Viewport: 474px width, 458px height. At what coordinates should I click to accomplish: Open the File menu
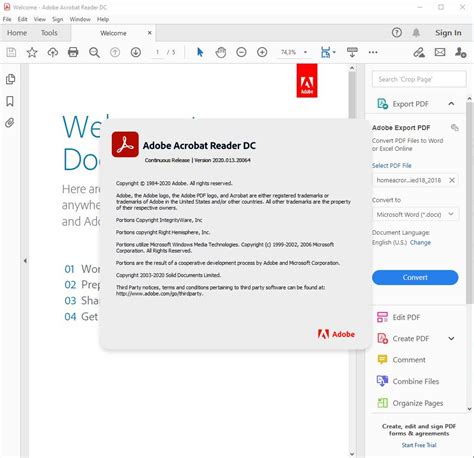click(7, 19)
